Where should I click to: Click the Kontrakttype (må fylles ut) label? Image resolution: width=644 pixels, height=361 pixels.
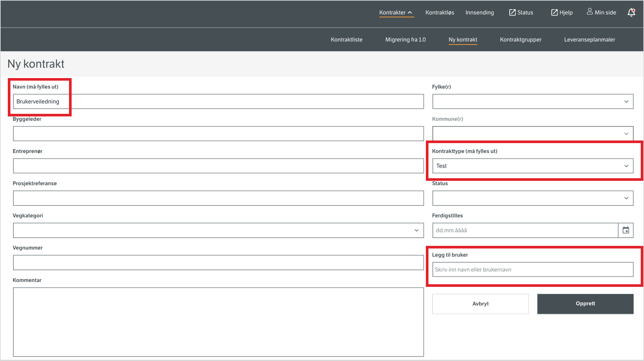click(465, 151)
